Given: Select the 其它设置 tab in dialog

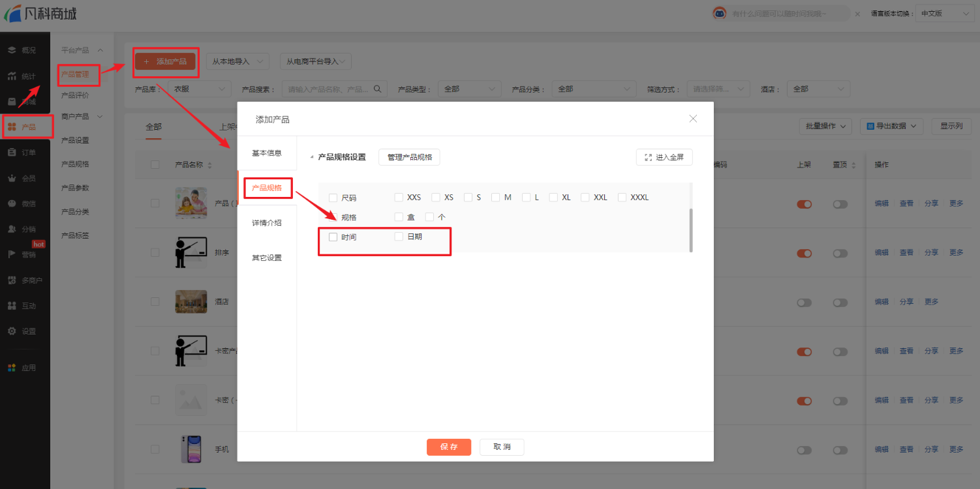Looking at the screenshot, I should pos(267,258).
